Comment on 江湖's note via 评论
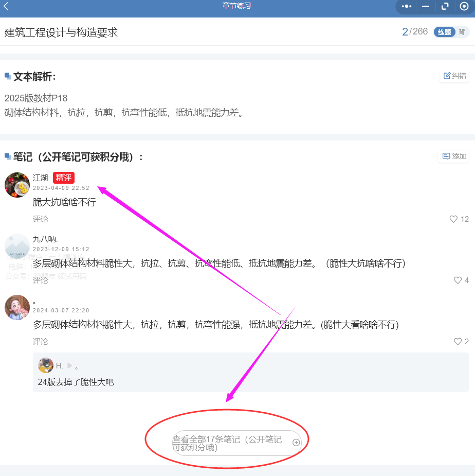The height and width of the screenshot is (476, 475). pyautogui.click(x=40, y=219)
